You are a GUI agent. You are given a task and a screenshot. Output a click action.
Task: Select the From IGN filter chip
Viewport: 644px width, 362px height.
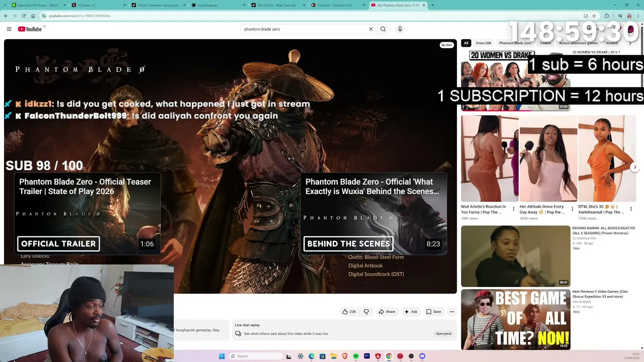click(x=484, y=43)
